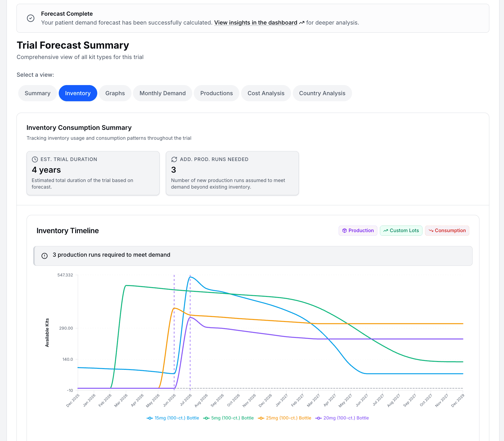Open the Cost Analysis view

[x=266, y=93]
